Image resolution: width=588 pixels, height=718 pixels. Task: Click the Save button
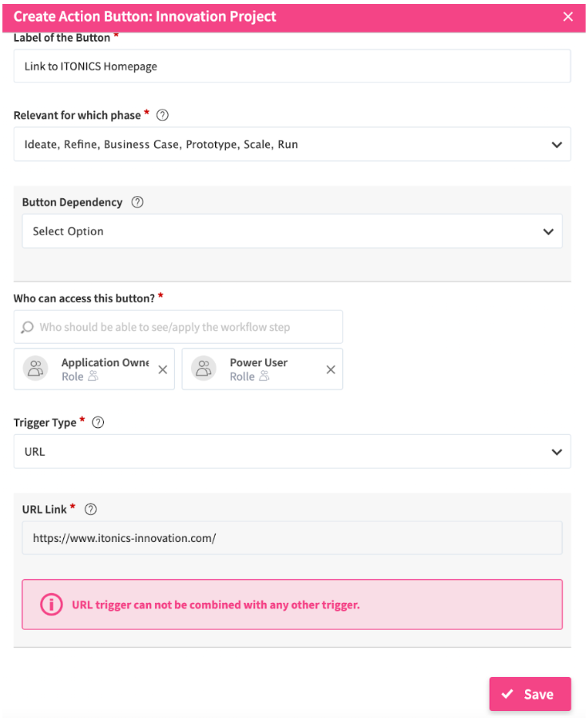pos(530,694)
